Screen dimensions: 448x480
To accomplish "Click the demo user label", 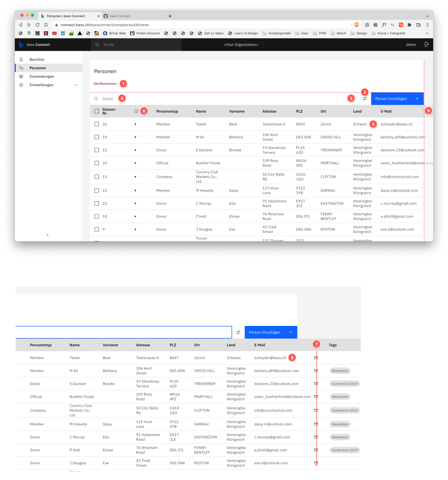I will click(411, 45).
